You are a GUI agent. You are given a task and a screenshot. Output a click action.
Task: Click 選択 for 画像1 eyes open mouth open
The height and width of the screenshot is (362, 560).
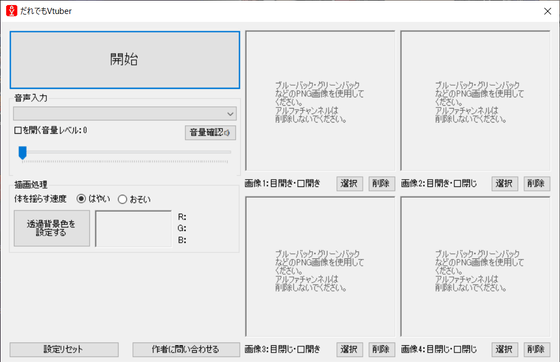point(349,183)
